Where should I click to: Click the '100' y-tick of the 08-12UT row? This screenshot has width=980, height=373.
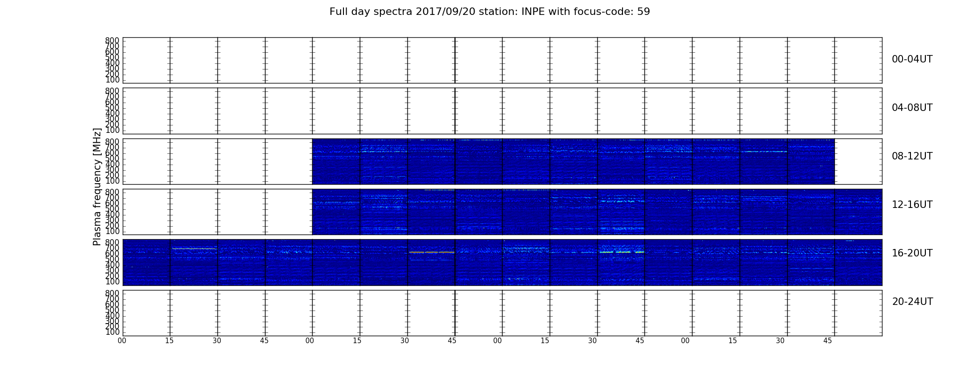coord(112,181)
